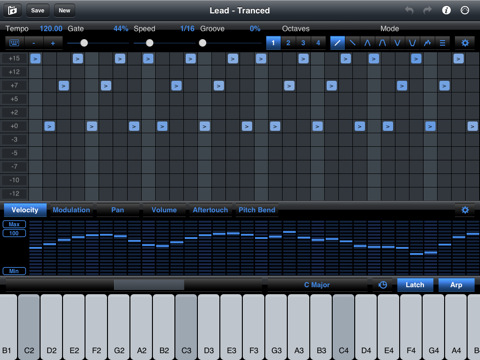
Task: Switch to the Pitch Bend tab
Action: pyautogui.click(x=257, y=210)
